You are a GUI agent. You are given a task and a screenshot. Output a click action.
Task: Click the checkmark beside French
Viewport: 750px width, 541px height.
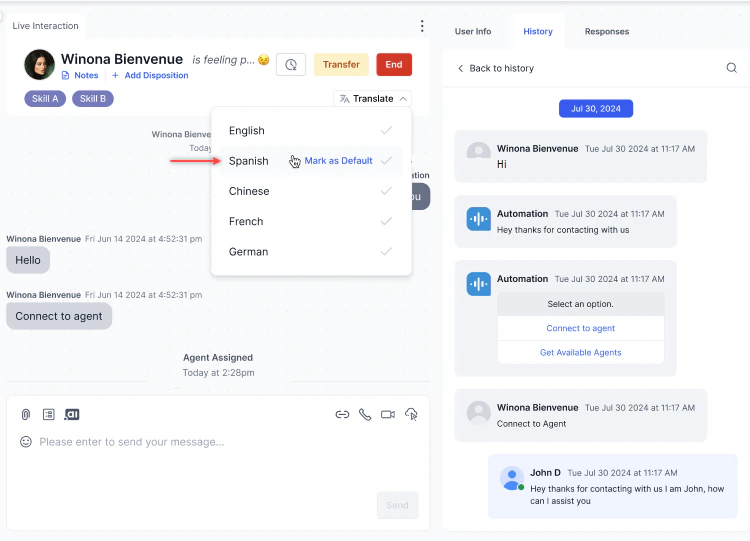point(386,221)
